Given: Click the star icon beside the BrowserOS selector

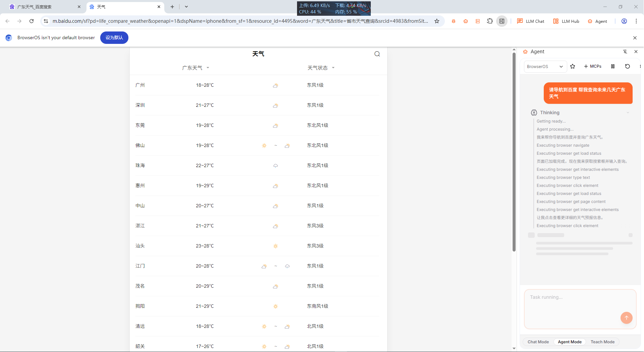Looking at the screenshot, I should point(573,66).
